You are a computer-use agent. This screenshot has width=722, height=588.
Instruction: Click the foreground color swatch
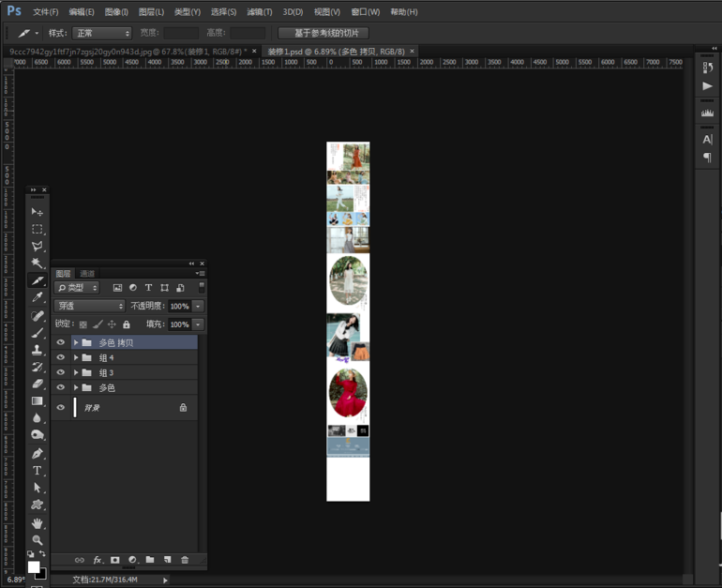[x=34, y=566]
